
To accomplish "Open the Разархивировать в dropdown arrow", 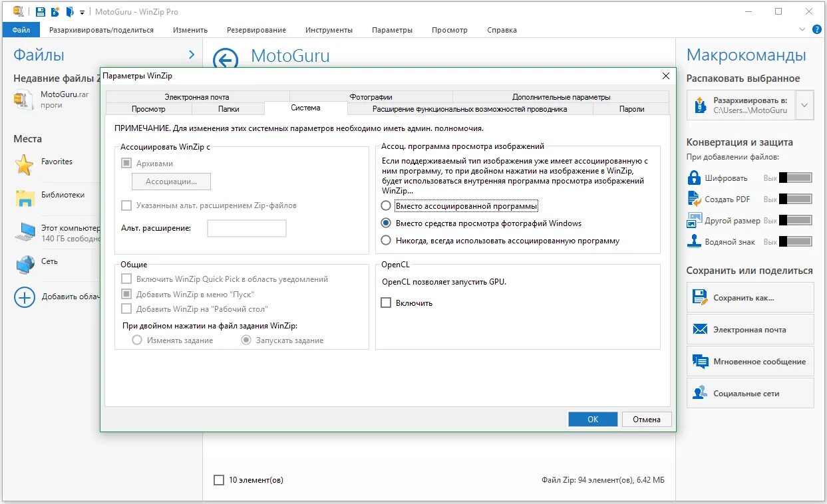I will coord(805,105).
